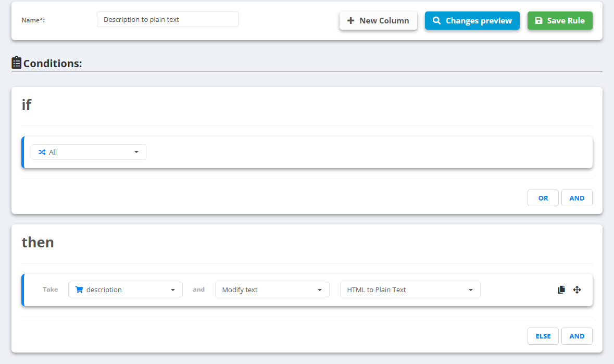Add an OR condition in if block
This screenshot has width=614, height=364.
click(x=543, y=198)
